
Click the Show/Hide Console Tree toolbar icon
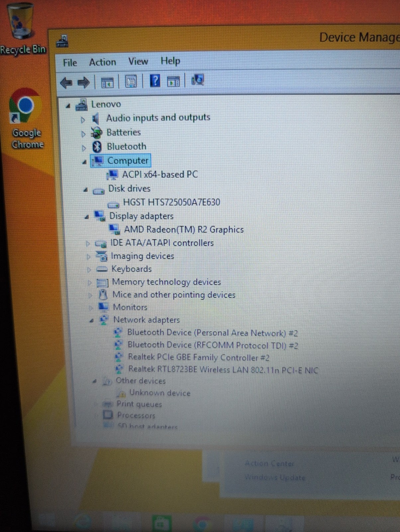coord(107,82)
